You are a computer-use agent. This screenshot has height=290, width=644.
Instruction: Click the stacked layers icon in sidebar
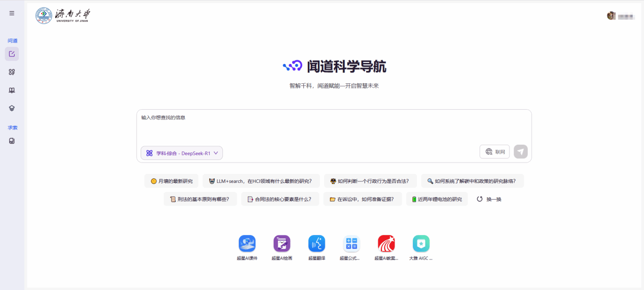[12, 108]
